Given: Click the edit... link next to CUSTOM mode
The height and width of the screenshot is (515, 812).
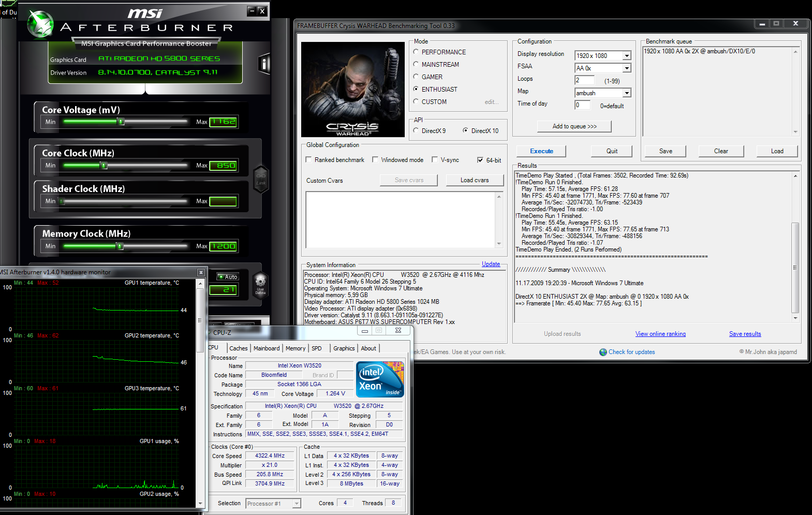Looking at the screenshot, I should [x=492, y=102].
